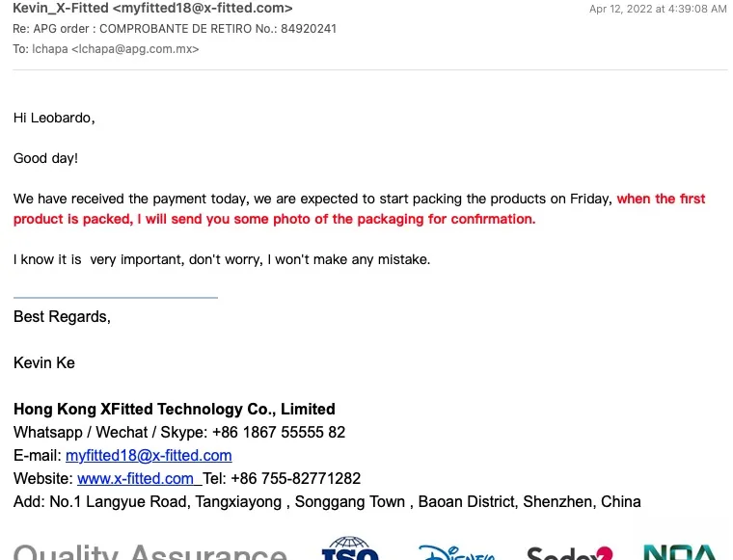The height and width of the screenshot is (560, 733).
Task: Click recipient address lchapa@apg.com.mx
Action: click(135, 49)
